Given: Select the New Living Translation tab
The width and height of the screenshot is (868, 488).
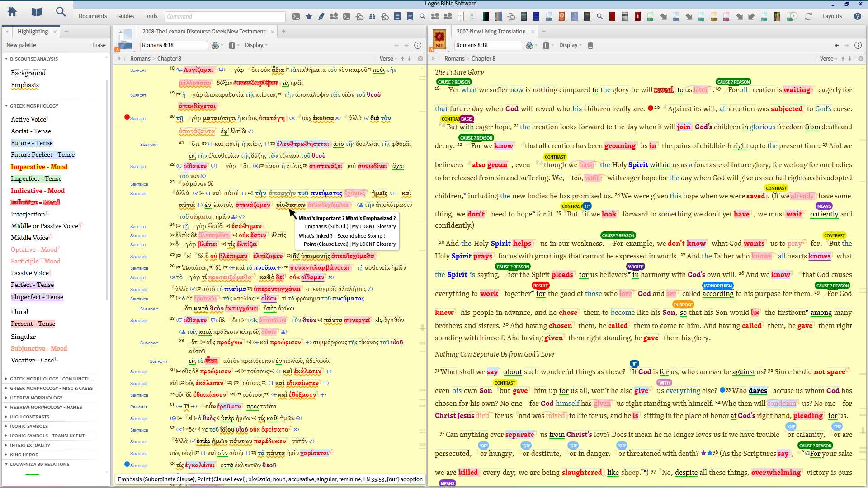Looking at the screenshot, I should (491, 32).
